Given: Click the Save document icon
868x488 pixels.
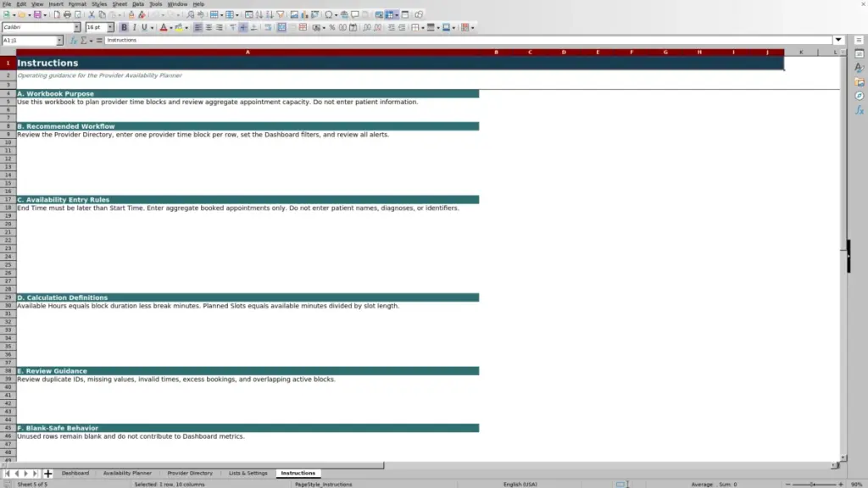Looking at the screenshot, I should coord(37,15).
